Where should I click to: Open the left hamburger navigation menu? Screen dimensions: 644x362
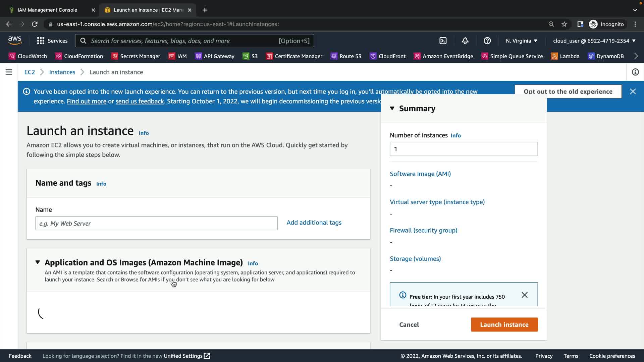coord(9,72)
